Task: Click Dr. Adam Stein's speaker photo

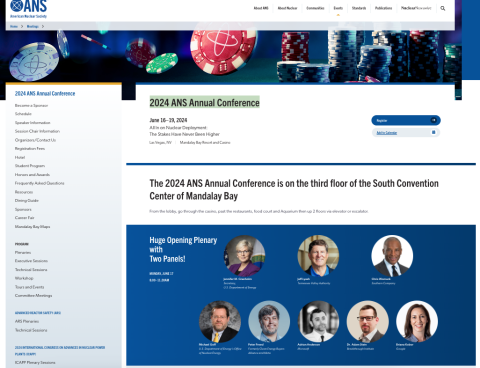Action: (x=368, y=321)
